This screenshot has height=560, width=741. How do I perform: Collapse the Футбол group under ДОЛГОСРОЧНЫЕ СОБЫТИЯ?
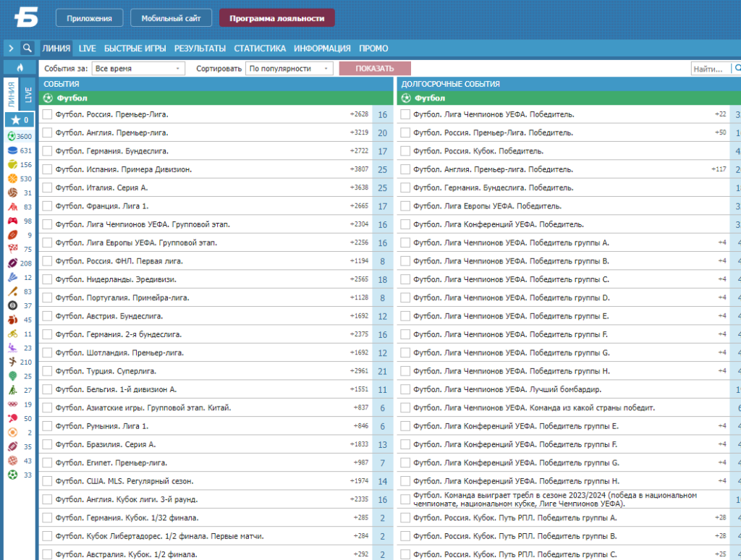pos(569,98)
